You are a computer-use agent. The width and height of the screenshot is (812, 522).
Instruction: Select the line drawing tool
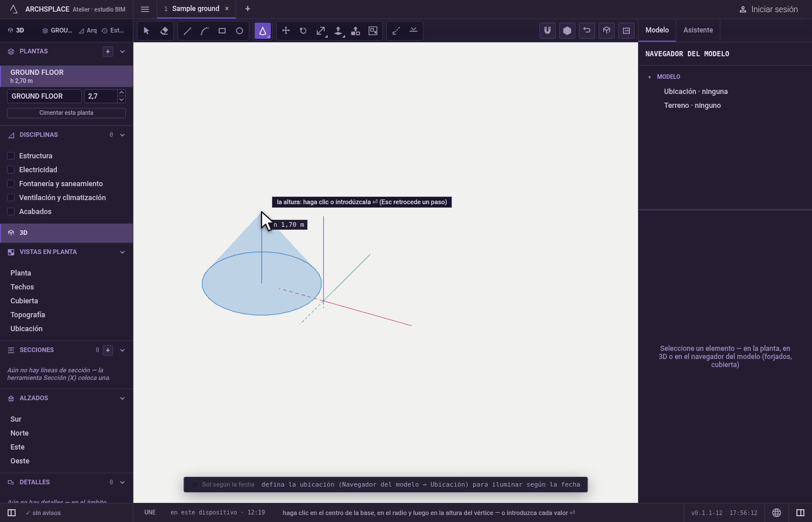tap(187, 31)
